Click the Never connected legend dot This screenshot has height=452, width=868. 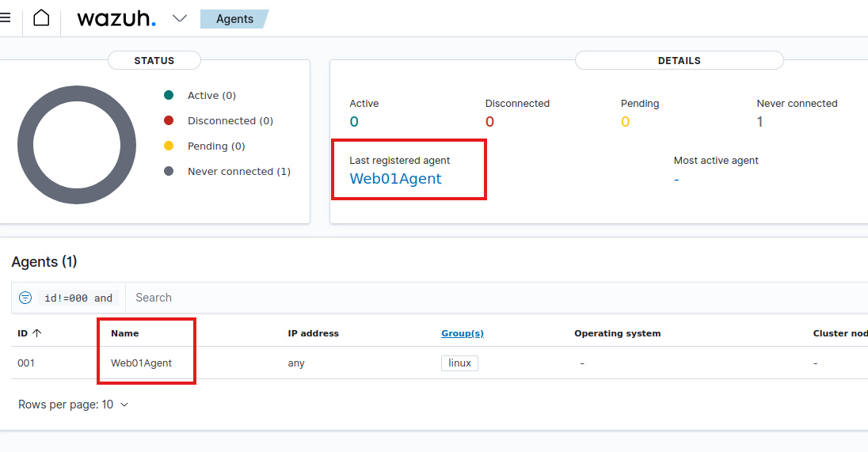pos(169,172)
